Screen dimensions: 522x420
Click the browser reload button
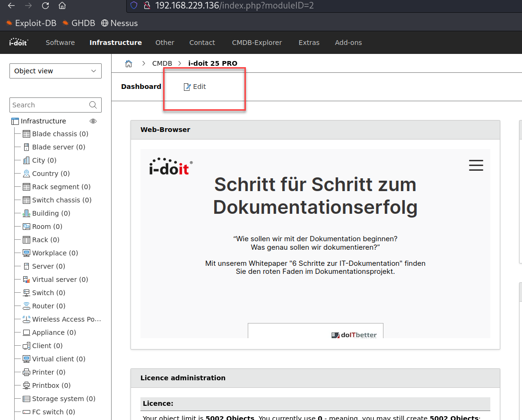(x=45, y=5)
